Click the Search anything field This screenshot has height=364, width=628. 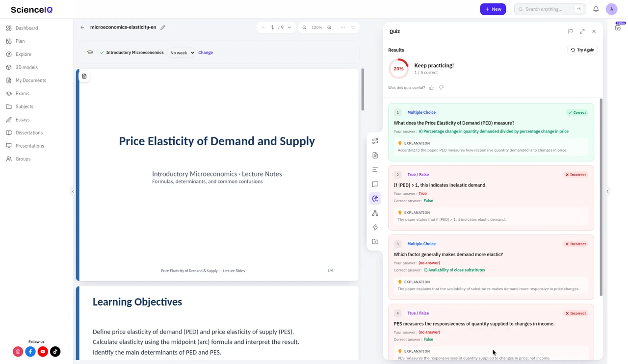(x=550, y=9)
